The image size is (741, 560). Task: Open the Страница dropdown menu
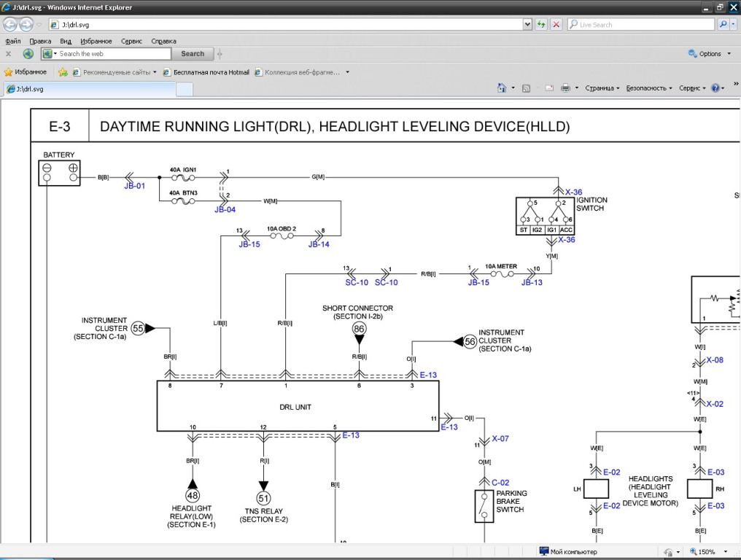point(602,88)
